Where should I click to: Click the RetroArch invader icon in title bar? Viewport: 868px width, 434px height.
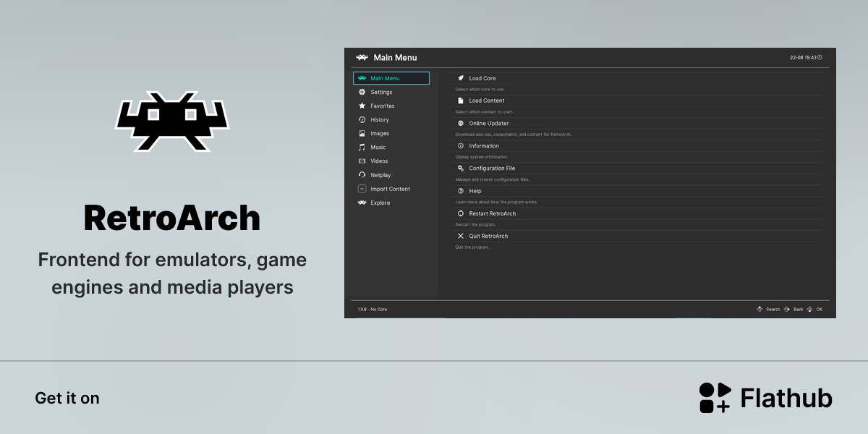tap(362, 58)
